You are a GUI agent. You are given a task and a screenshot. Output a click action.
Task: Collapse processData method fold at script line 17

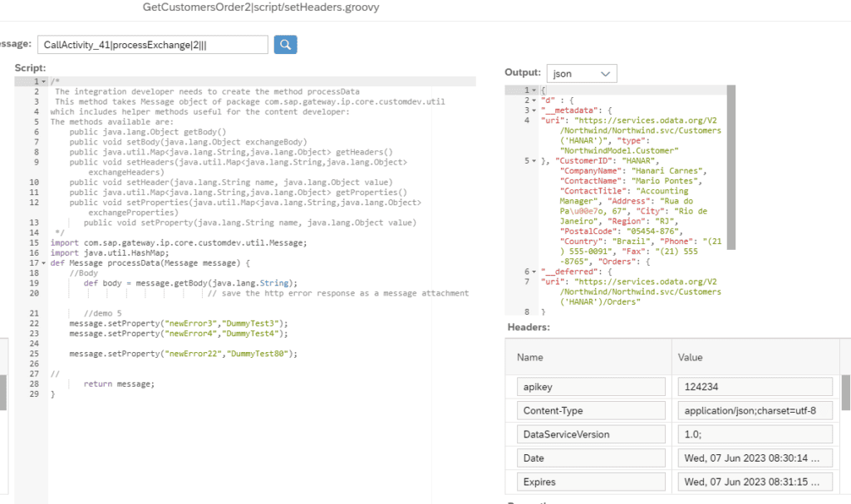click(44, 263)
